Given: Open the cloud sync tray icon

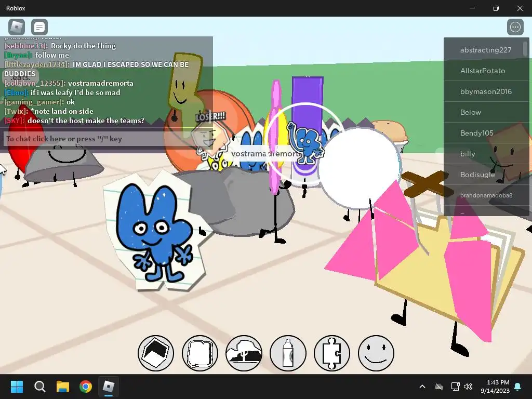Looking at the screenshot, I should (439, 387).
